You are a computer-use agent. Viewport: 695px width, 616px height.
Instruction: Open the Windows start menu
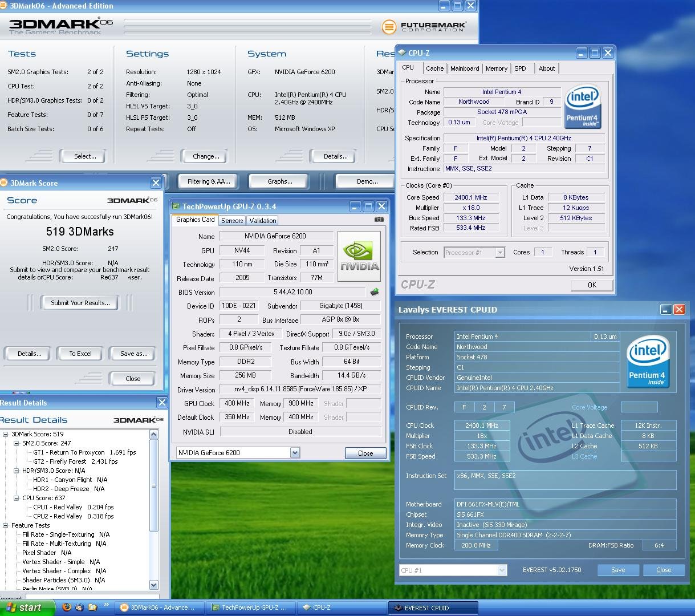tap(27, 607)
